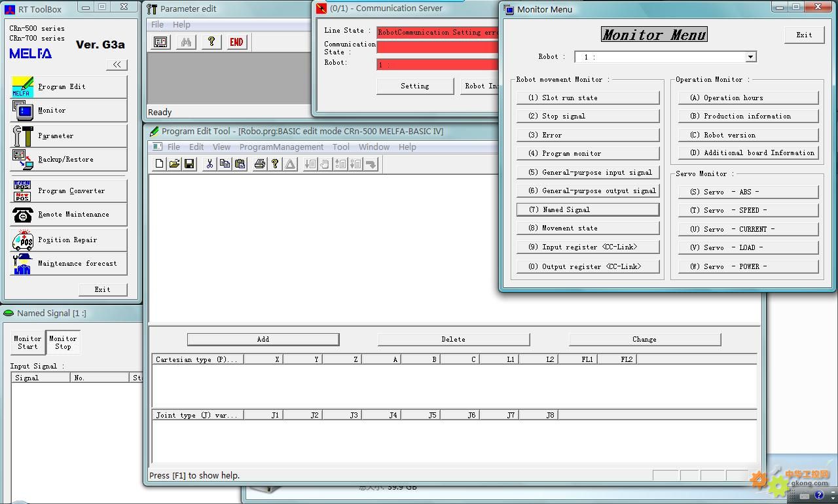
Task: Click the scissors cut icon
Action: (209, 164)
